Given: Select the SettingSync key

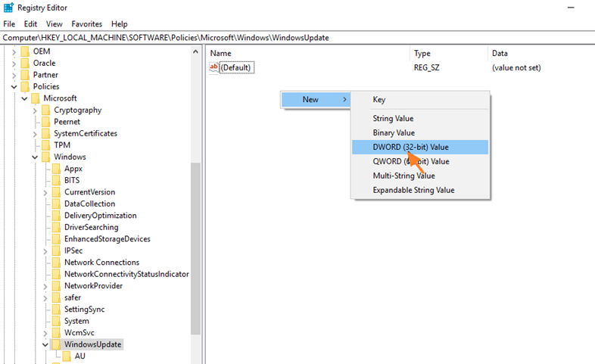Looking at the screenshot, I should coord(84,310).
